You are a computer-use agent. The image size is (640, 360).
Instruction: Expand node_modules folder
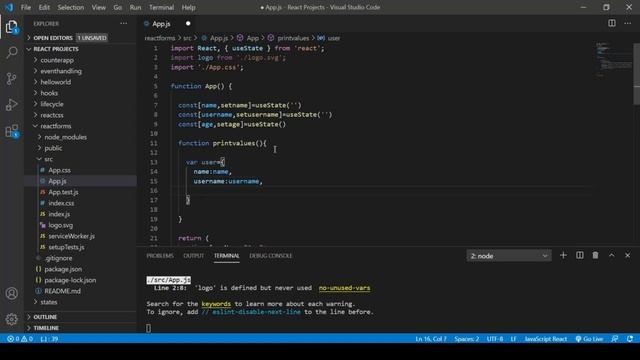tap(80, 137)
